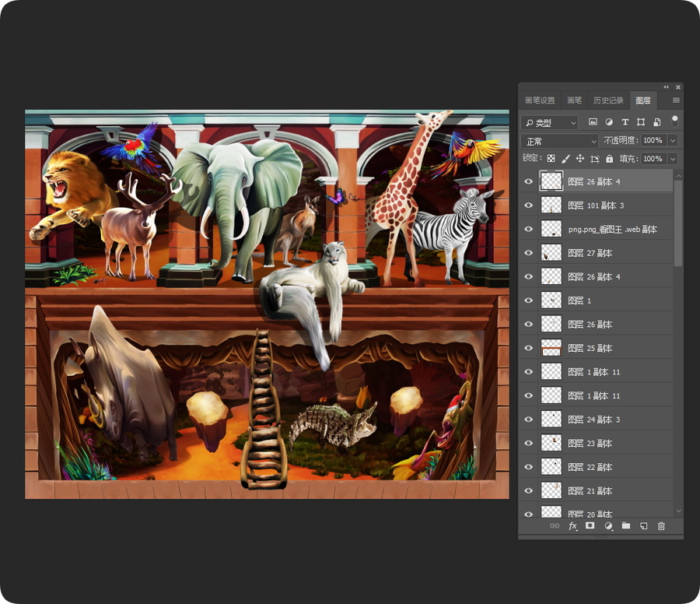The image size is (700, 604).
Task: Select the 图层 tab
Action: point(643,100)
